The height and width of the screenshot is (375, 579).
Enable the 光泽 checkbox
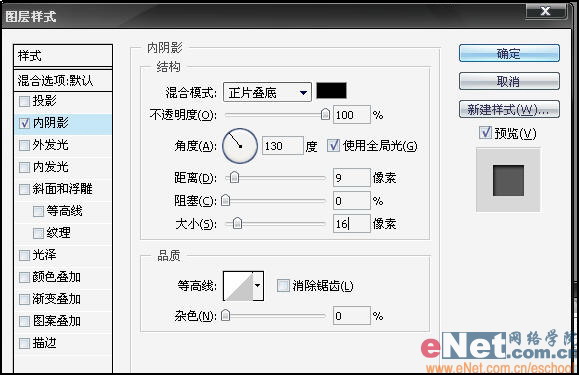click(x=24, y=255)
